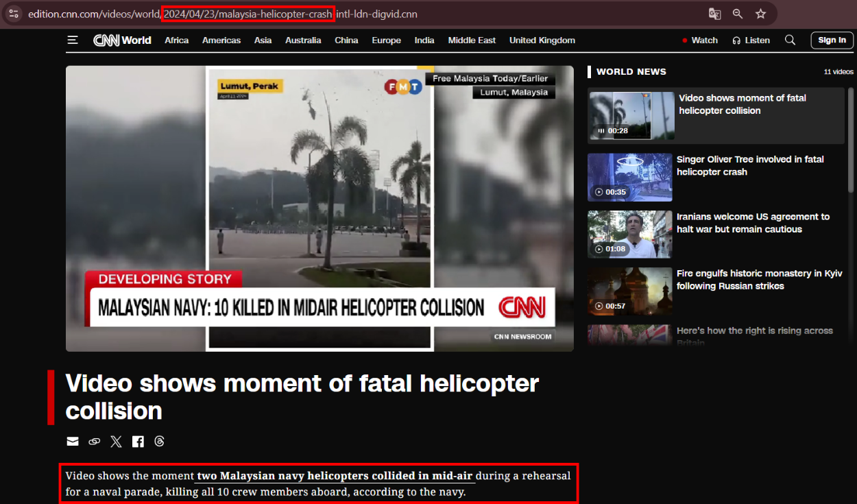The height and width of the screenshot is (504, 857).
Task: Follow 'two Malaysian navy helicopters collided in mid-air' link
Action: 335,476
